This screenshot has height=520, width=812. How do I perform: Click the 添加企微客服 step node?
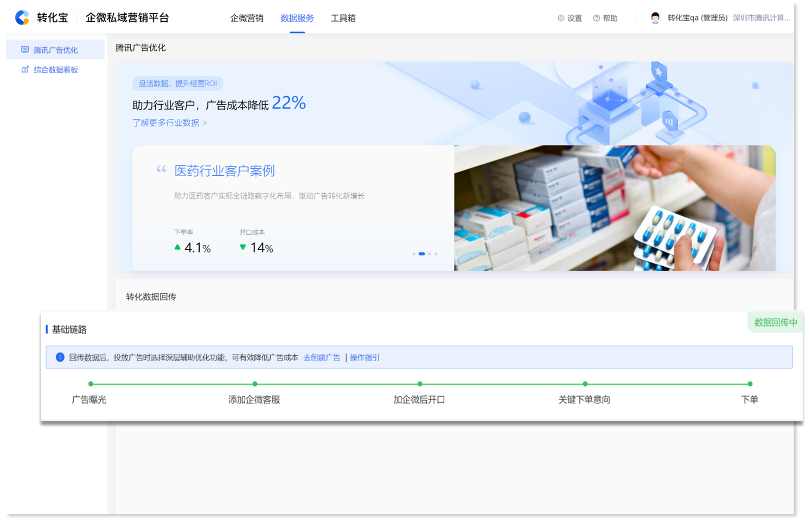point(255,384)
